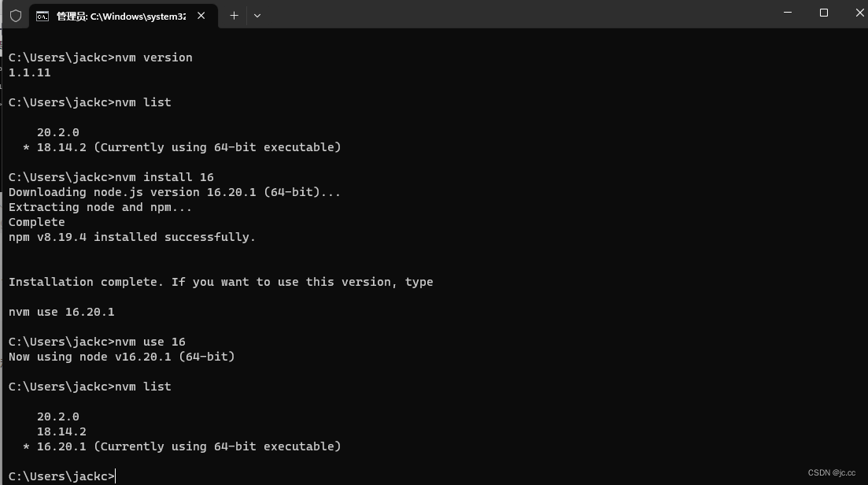
Task: Click the version number '1.1.11' text
Action: (29, 72)
